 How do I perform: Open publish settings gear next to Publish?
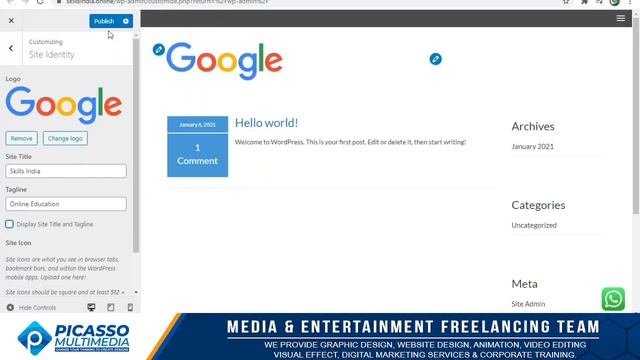click(x=126, y=21)
